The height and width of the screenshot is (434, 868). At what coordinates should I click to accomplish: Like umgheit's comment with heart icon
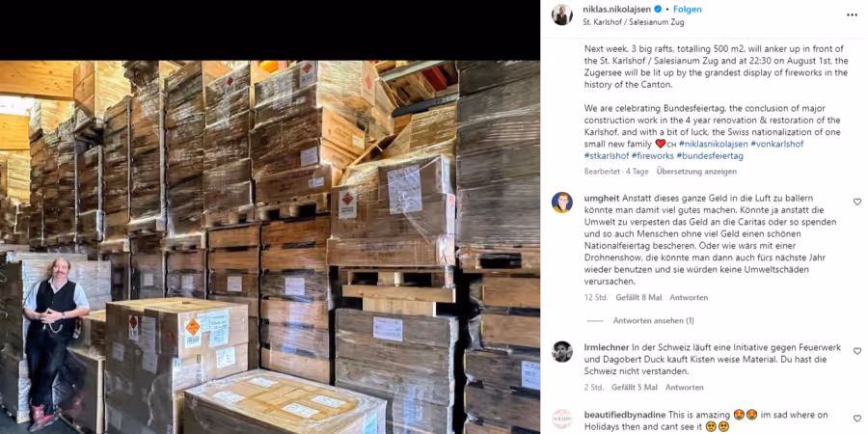coord(857,203)
